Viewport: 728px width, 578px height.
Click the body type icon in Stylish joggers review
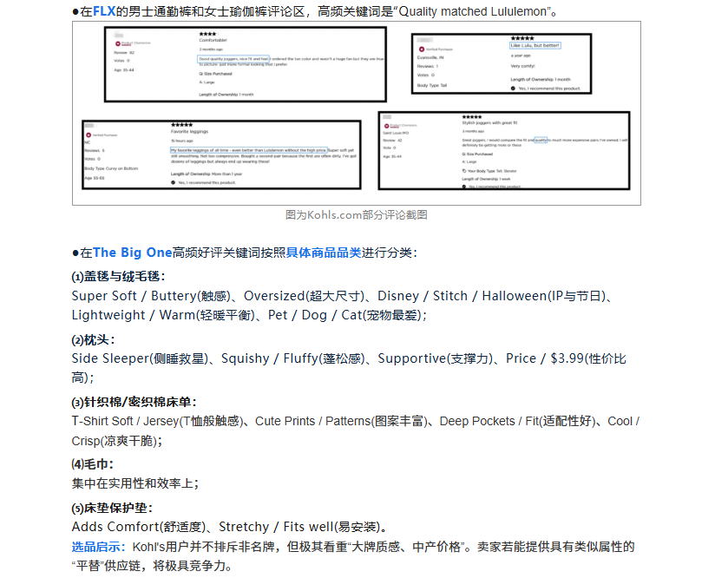[x=464, y=171]
